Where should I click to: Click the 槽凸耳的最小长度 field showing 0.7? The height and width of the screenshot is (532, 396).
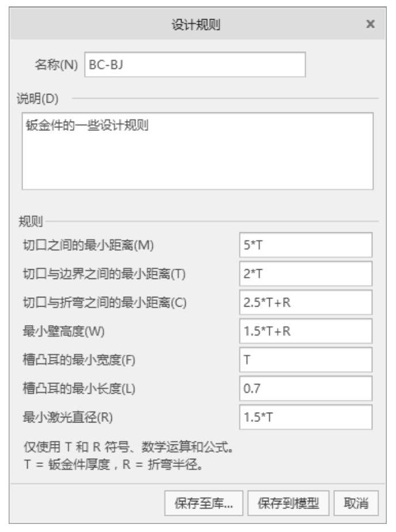click(306, 389)
